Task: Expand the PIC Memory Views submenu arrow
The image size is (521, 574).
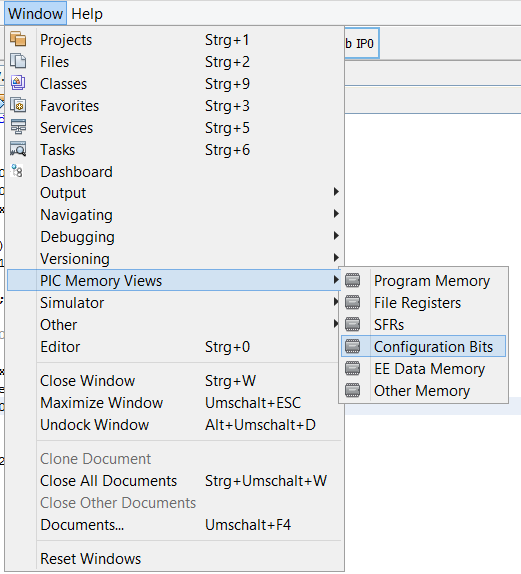Action: [x=336, y=280]
